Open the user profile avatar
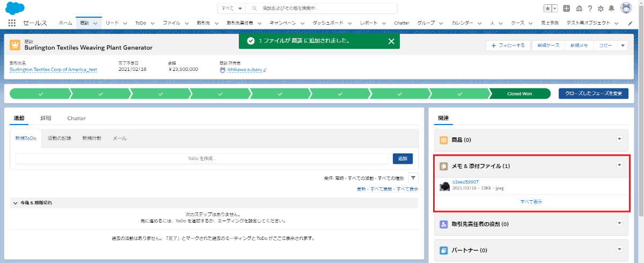644x263 pixels. [x=626, y=8]
